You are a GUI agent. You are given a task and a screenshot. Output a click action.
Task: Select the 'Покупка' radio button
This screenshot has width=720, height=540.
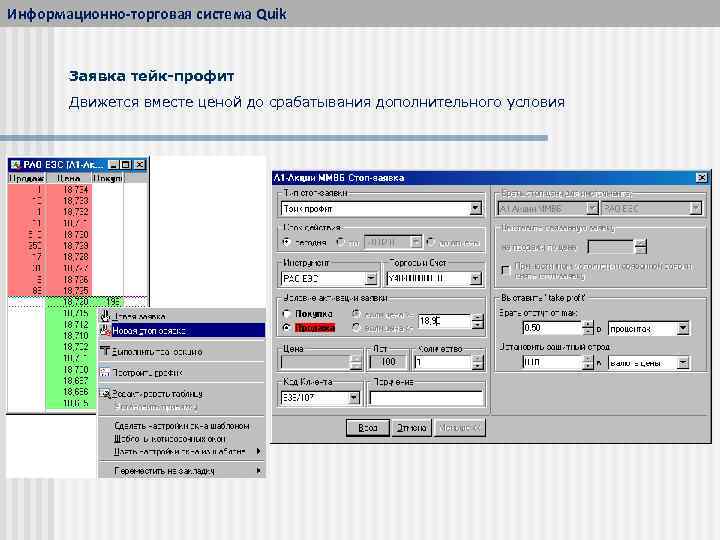click(x=287, y=314)
